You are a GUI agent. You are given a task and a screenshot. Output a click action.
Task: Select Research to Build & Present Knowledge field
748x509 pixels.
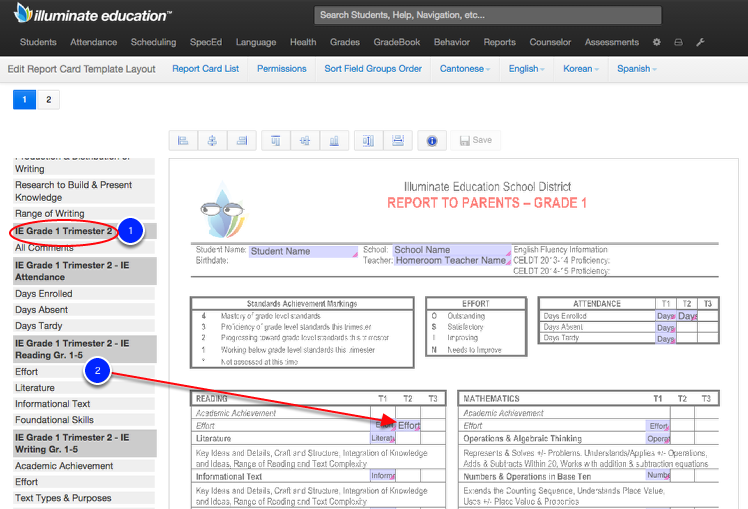pyautogui.click(x=84, y=191)
